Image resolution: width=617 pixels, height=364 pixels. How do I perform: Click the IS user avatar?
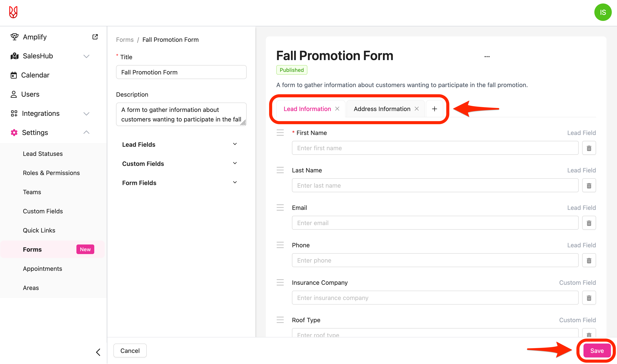(603, 12)
